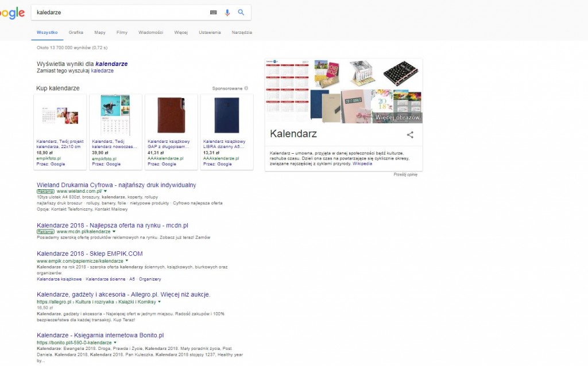Image resolution: width=588 pixels, height=366 pixels.
Task: Expand the empik.com URL dropdown arrow
Action: pyautogui.click(x=127, y=261)
